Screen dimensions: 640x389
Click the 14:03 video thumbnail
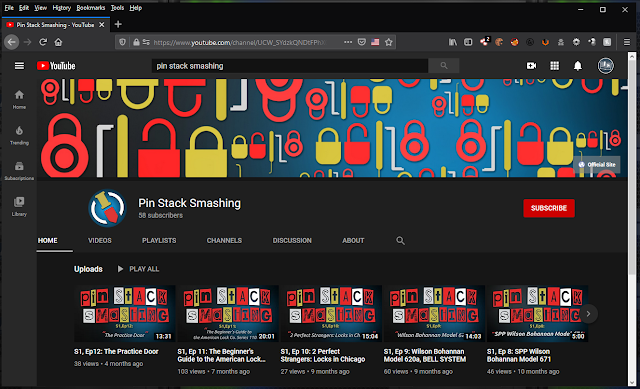[x=434, y=313]
